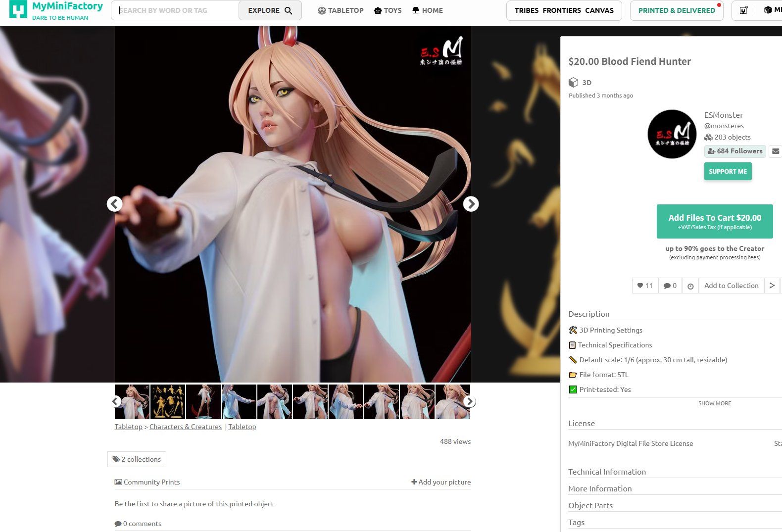The width and height of the screenshot is (782, 532).
Task: Open the Tabletop menu
Action: (341, 10)
